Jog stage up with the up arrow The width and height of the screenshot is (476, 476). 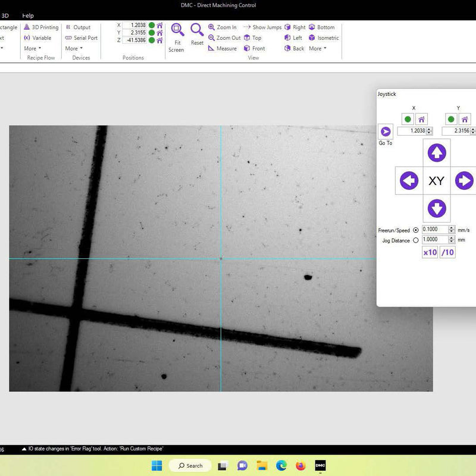click(437, 153)
